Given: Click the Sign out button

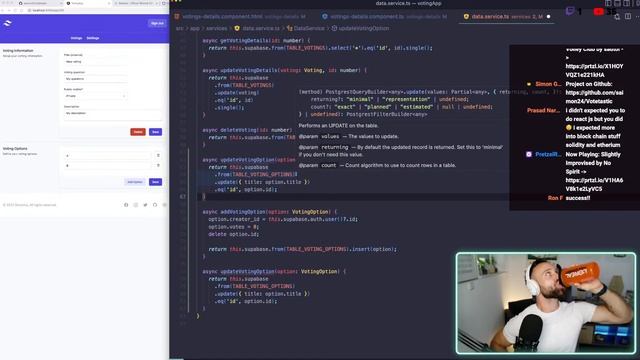Looking at the screenshot, I should point(157,23).
